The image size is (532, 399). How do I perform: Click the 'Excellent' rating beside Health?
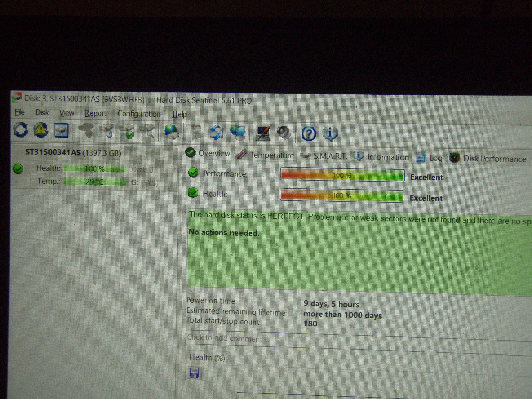click(x=426, y=198)
